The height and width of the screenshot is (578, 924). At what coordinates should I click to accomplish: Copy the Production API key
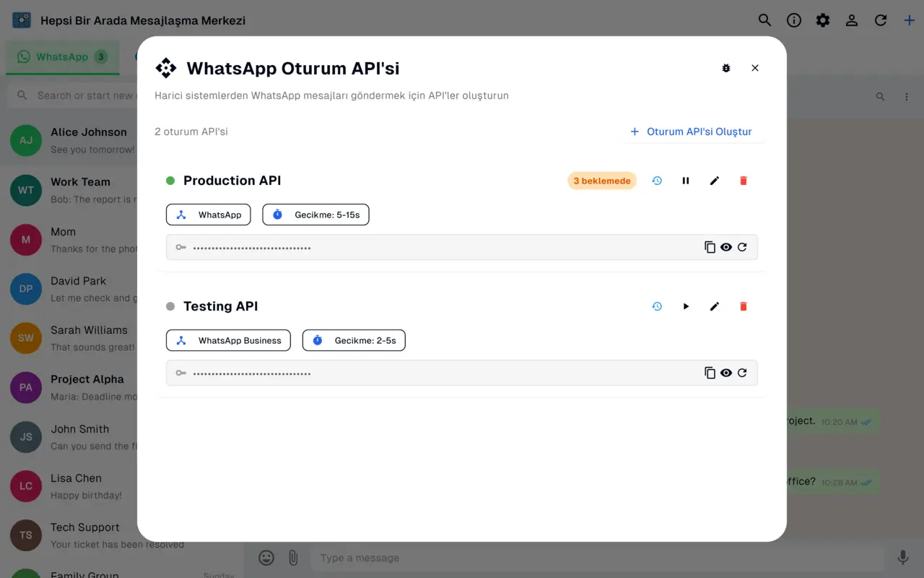pyautogui.click(x=710, y=247)
